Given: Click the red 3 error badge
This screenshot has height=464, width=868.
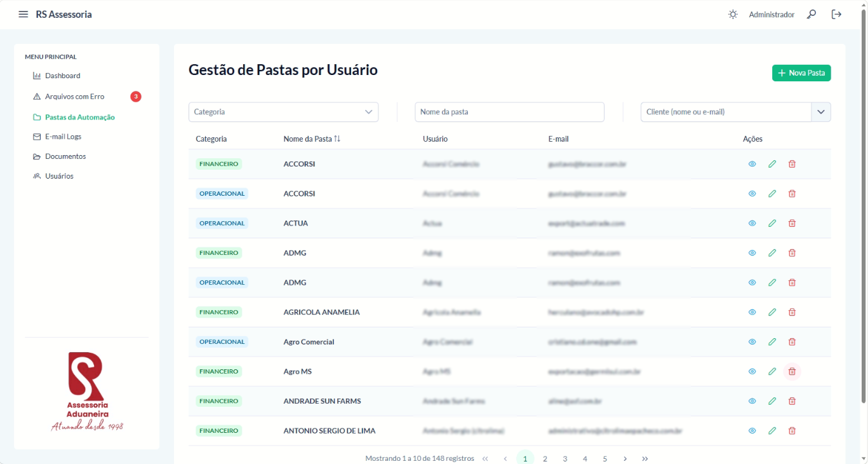Looking at the screenshot, I should (136, 97).
